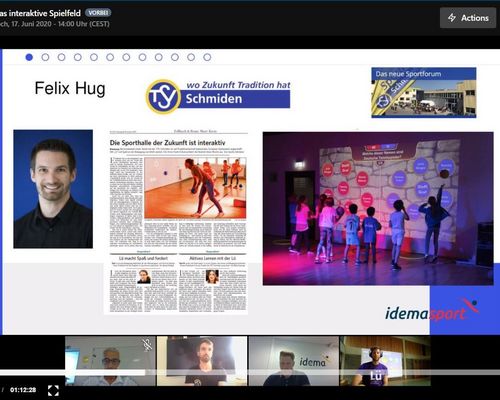Jump to the third slide indicator dot
Screen dimensions: 500x400
click(x=61, y=57)
